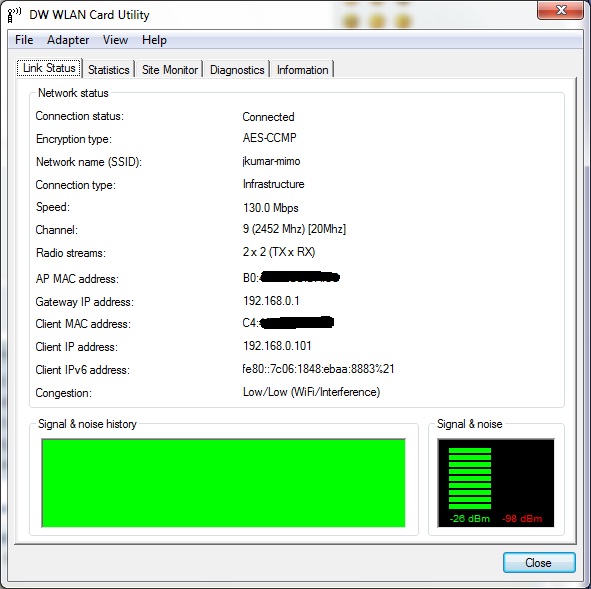Click the jkumar-mimo SSID value

pyautogui.click(x=271, y=161)
